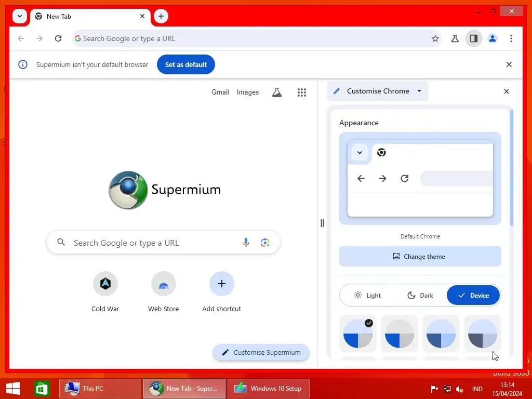Open the Gmail link
532x399 pixels.
click(220, 92)
